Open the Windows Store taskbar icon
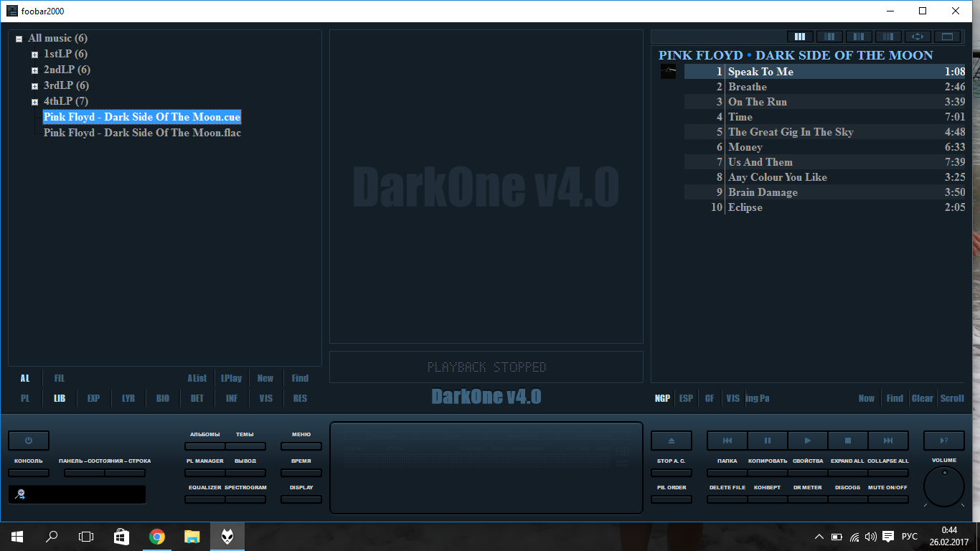 pyautogui.click(x=121, y=536)
